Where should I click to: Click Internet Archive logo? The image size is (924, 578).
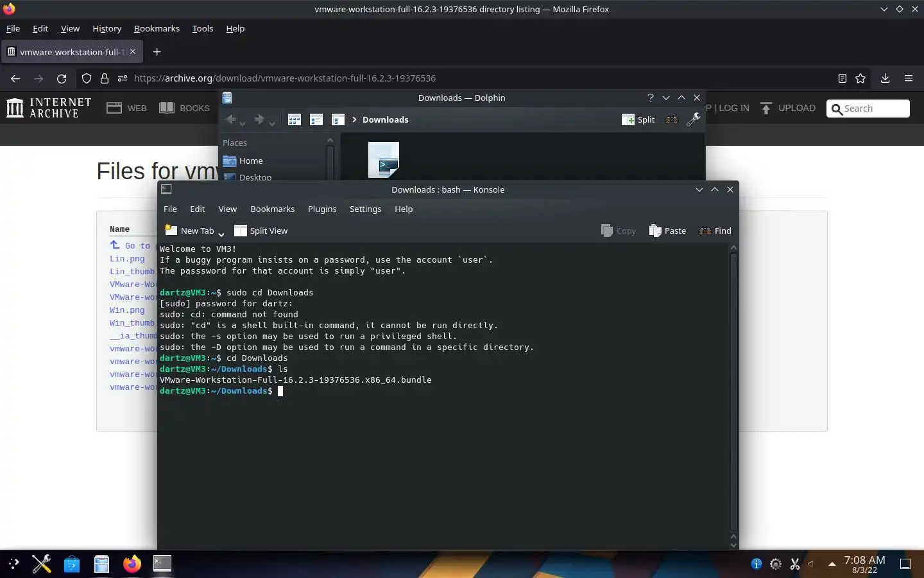49,108
